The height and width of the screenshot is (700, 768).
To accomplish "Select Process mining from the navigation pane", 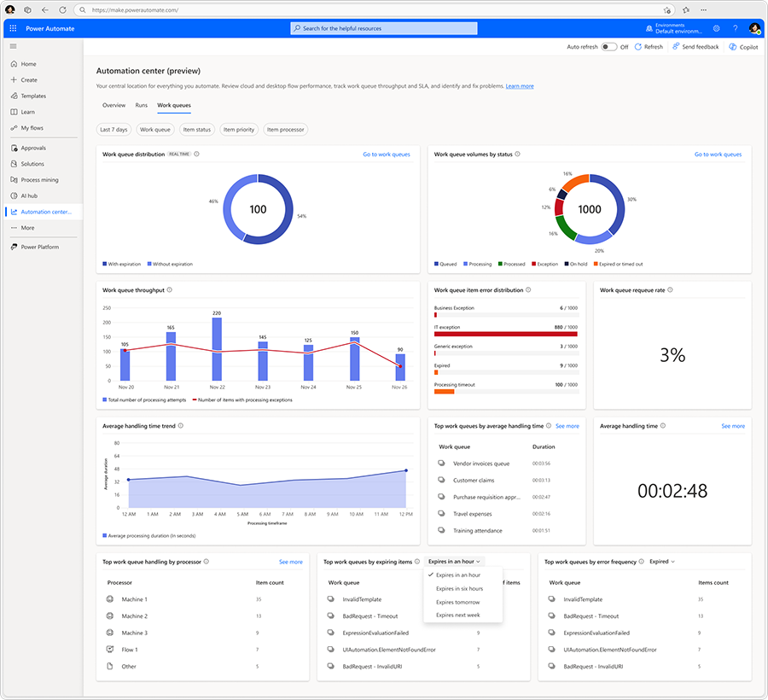I will (x=41, y=179).
